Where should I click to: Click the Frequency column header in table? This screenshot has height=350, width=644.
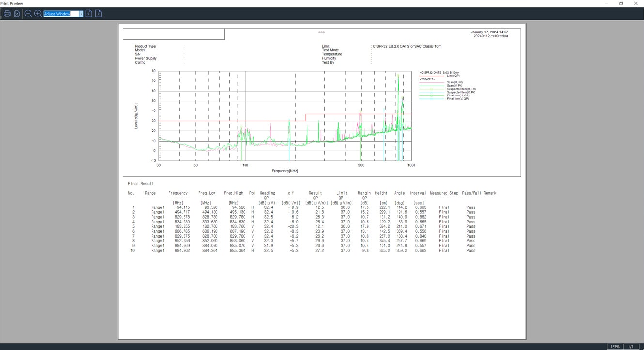point(178,193)
